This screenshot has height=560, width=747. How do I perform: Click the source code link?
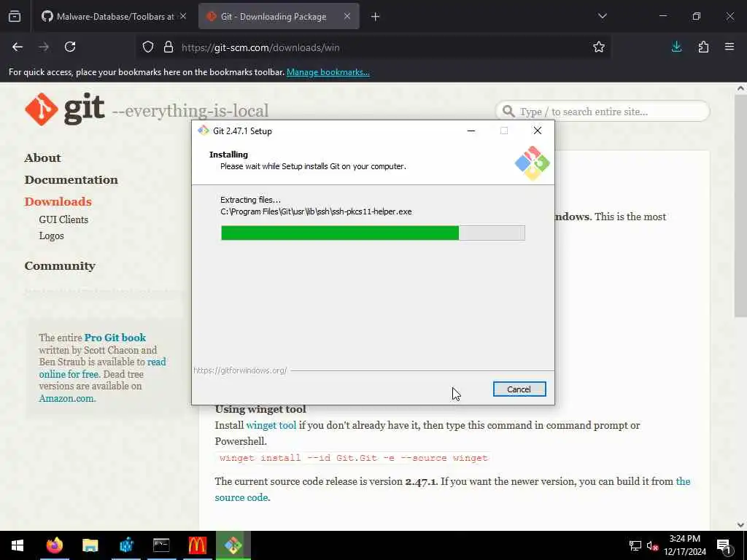click(242, 497)
